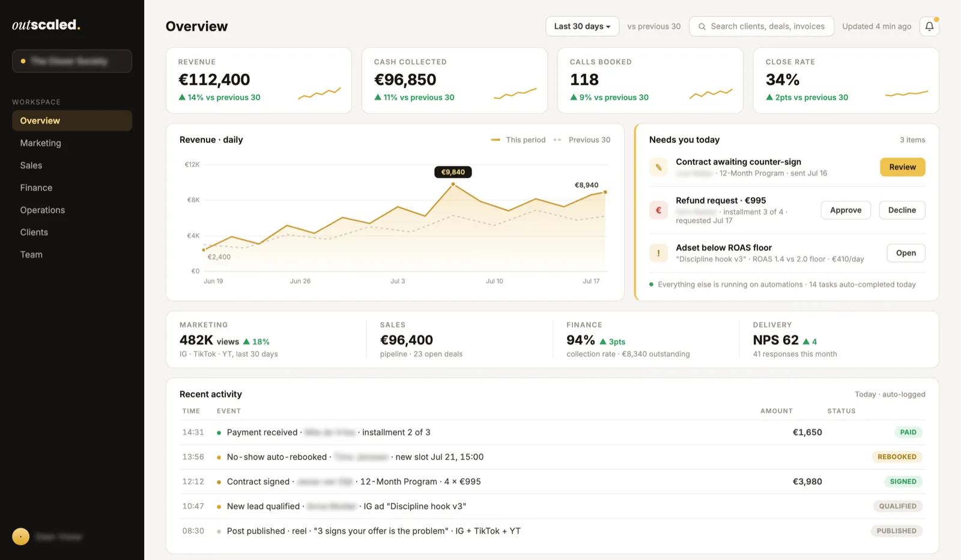Select Overview in the sidebar
This screenshot has height=560, width=961.
[x=72, y=121]
